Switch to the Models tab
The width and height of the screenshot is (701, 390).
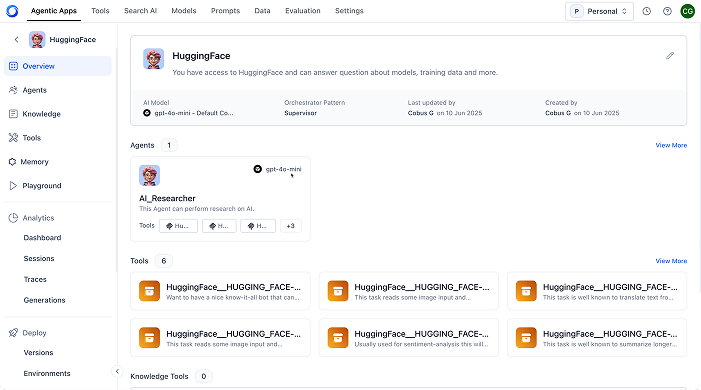(x=184, y=11)
